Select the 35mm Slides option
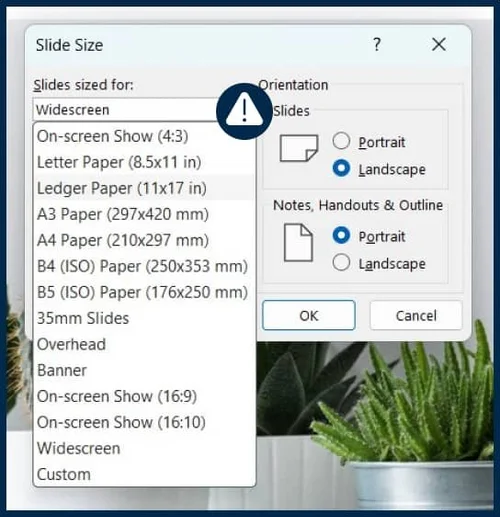This screenshot has height=517, width=500. (144, 318)
